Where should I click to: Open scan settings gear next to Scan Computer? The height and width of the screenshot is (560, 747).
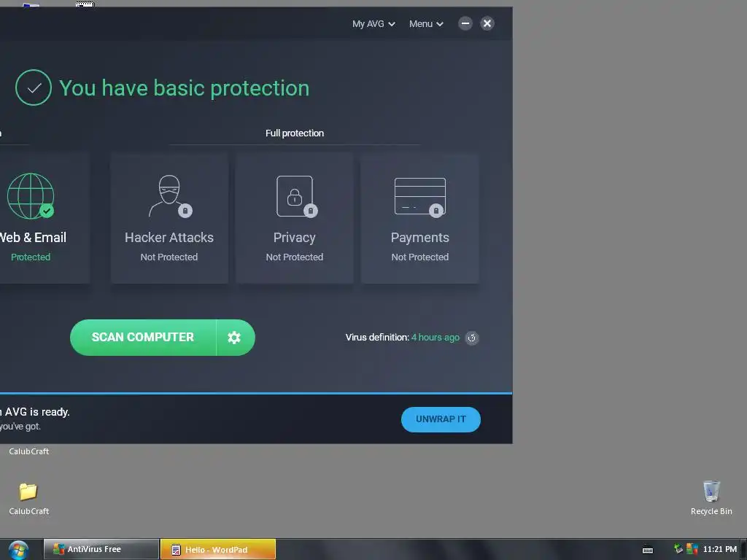pos(234,337)
